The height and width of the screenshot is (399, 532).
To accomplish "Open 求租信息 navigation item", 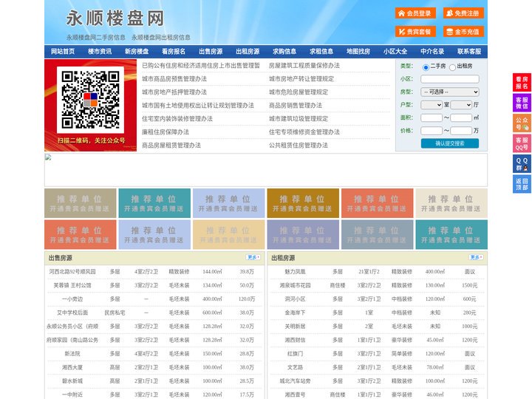I will tap(321, 52).
